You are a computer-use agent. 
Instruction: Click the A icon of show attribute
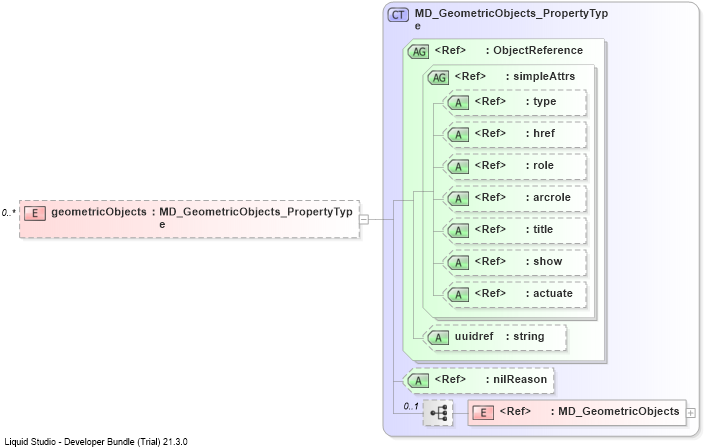458,263
